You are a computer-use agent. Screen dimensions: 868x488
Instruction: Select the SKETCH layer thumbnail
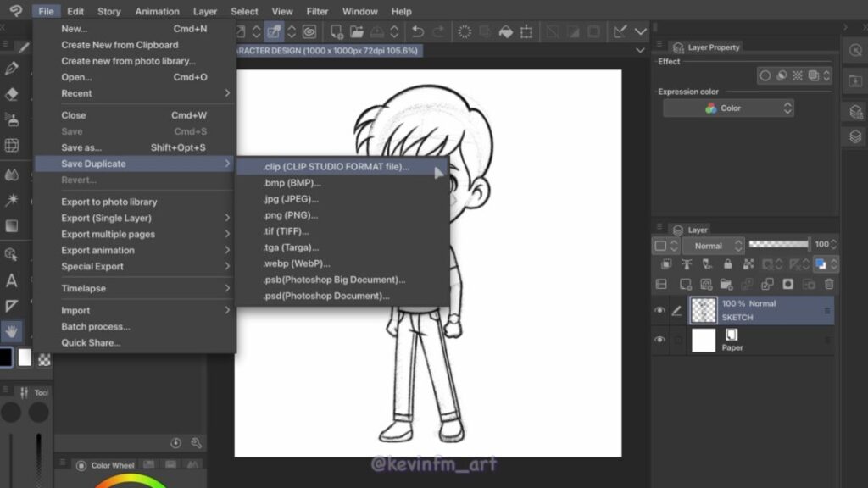(704, 311)
